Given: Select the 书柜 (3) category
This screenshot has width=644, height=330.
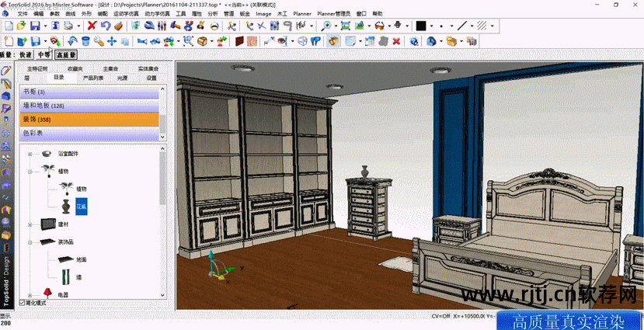Looking at the screenshot, I should (x=89, y=92).
